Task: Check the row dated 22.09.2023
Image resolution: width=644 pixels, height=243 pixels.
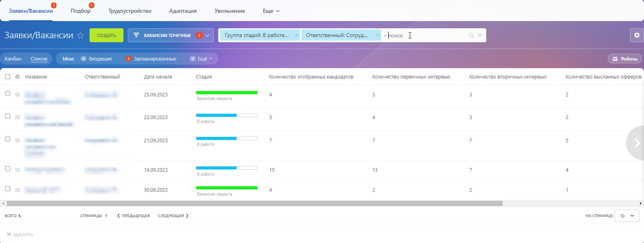Action: [x=8, y=116]
